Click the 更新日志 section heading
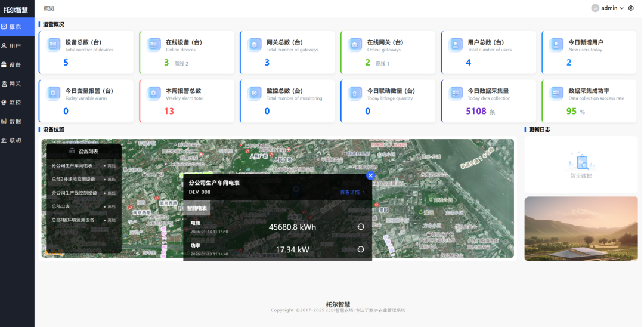 tap(539, 129)
